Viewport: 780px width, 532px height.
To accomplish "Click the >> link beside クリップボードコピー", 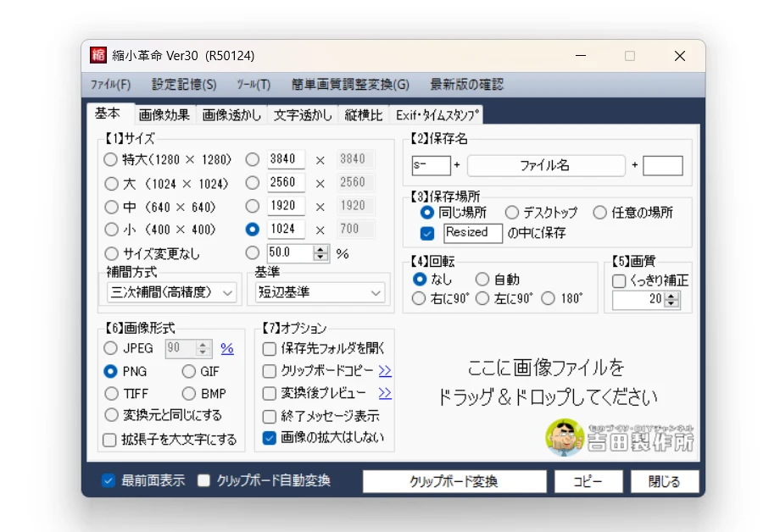I will click(x=385, y=371).
